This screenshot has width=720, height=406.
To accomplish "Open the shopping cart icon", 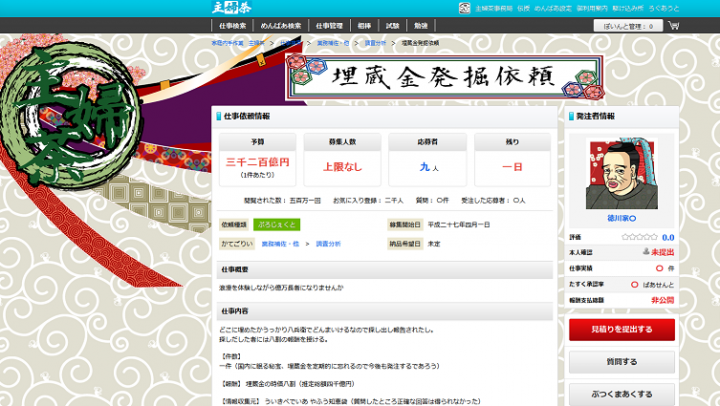I will [x=674, y=26].
